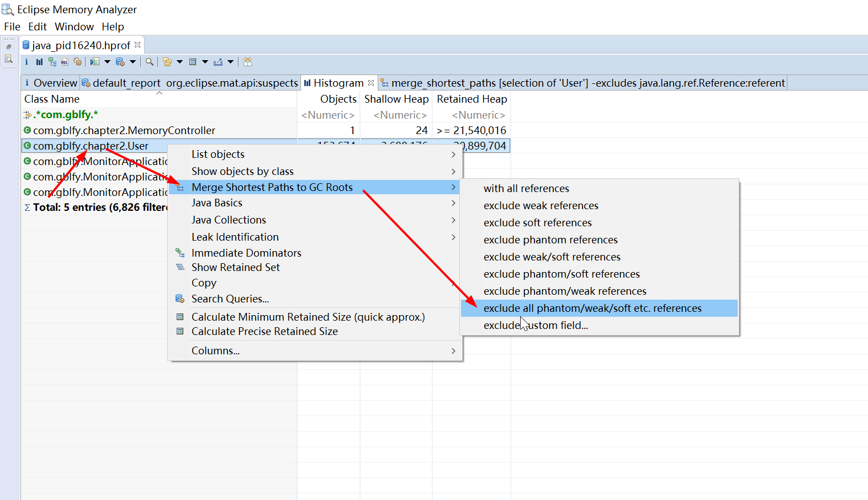
Task: Open the query browser dropdown arrow
Action: [133, 62]
